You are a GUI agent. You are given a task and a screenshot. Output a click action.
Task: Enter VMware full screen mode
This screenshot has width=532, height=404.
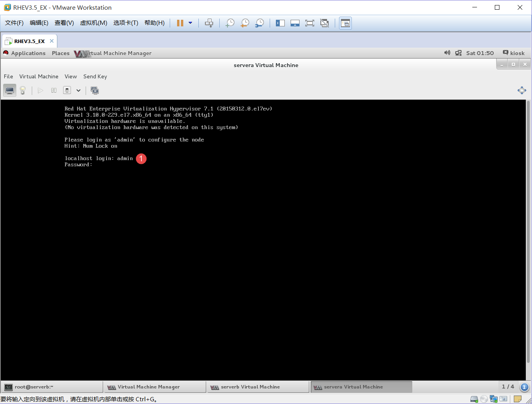pos(310,23)
